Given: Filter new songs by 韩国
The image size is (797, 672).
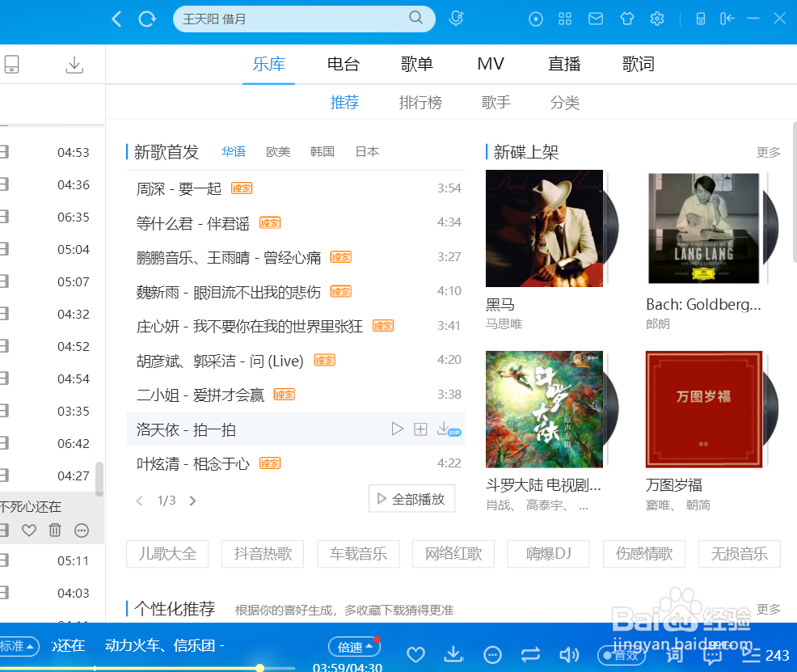Looking at the screenshot, I should [x=323, y=151].
